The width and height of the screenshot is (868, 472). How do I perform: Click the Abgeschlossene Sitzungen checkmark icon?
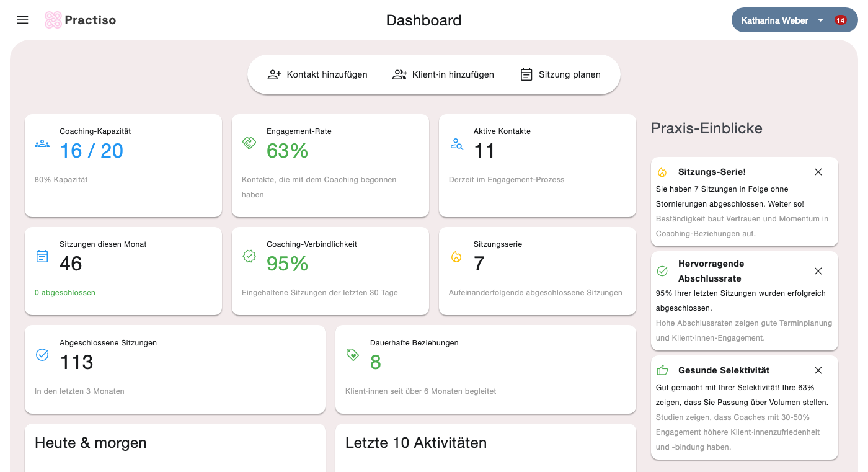(x=42, y=355)
